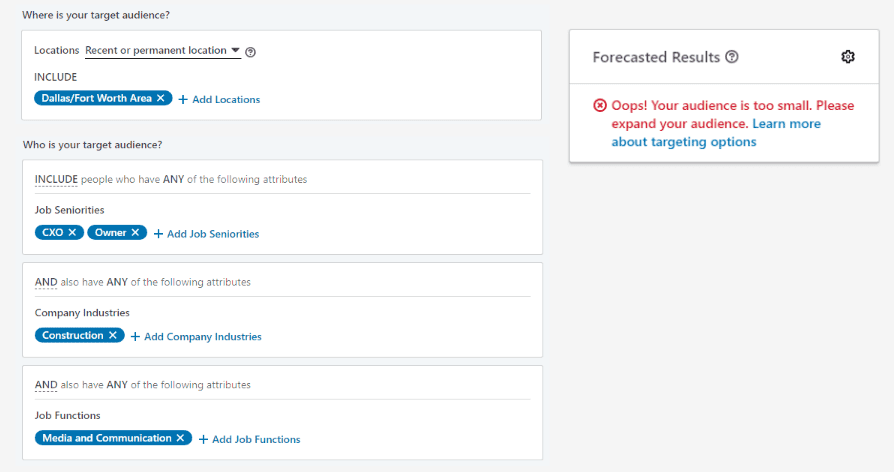Remove the Dallas/Fort Worth Area location tag
Viewport: 894px width, 472px height.
pyautogui.click(x=160, y=99)
